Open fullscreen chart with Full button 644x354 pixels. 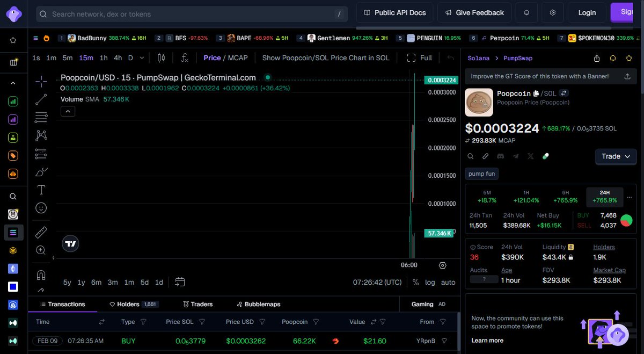(x=419, y=57)
